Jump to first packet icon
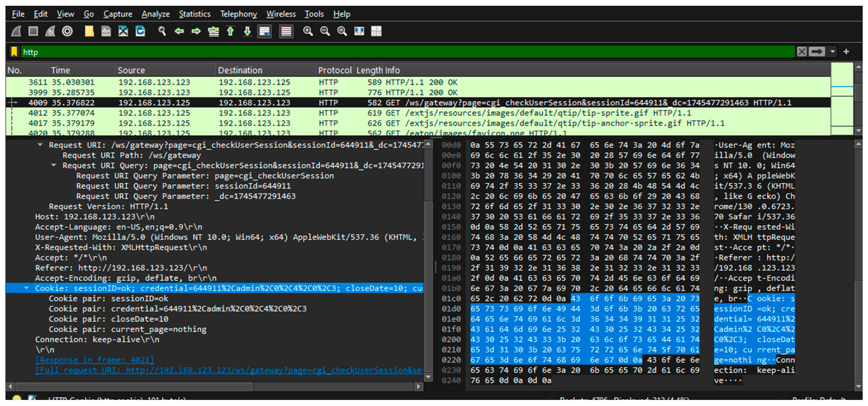This screenshot has height=406, width=868. (231, 31)
